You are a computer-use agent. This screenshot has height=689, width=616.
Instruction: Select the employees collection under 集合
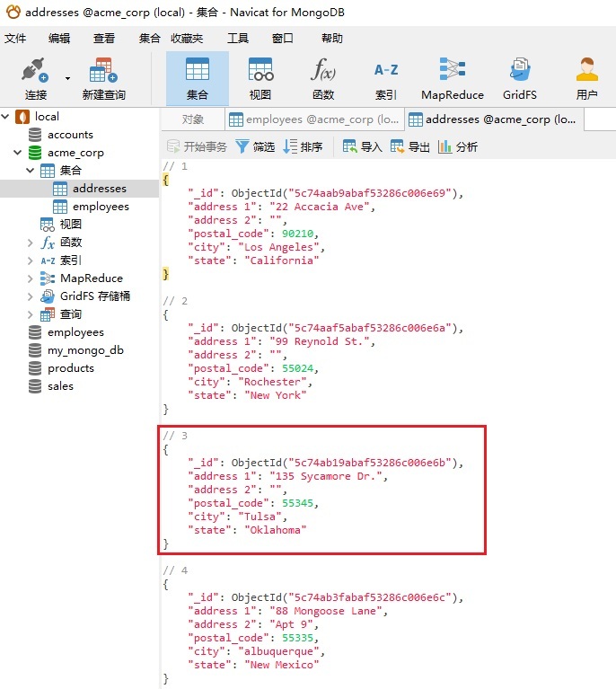click(x=101, y=207)
